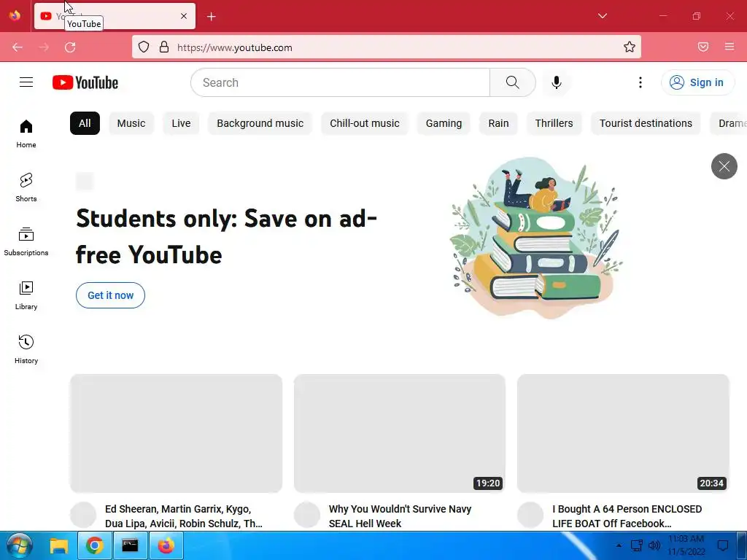Filter by Live chip
Screen dimensions: 747x560
point(181,123)
